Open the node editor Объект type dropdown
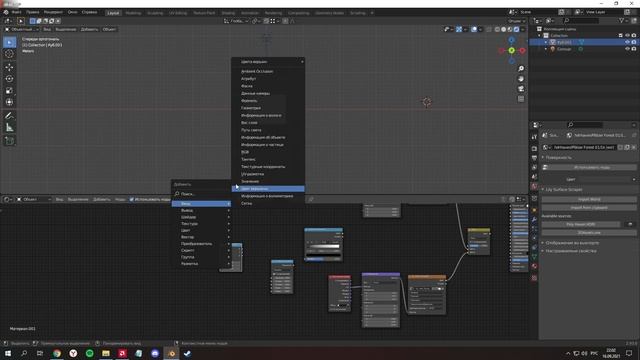 tap(34, 200)
